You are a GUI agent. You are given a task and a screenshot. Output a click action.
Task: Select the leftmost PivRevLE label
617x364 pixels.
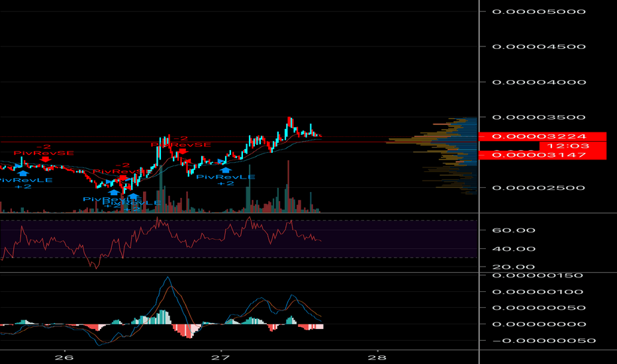click(26, 180)
